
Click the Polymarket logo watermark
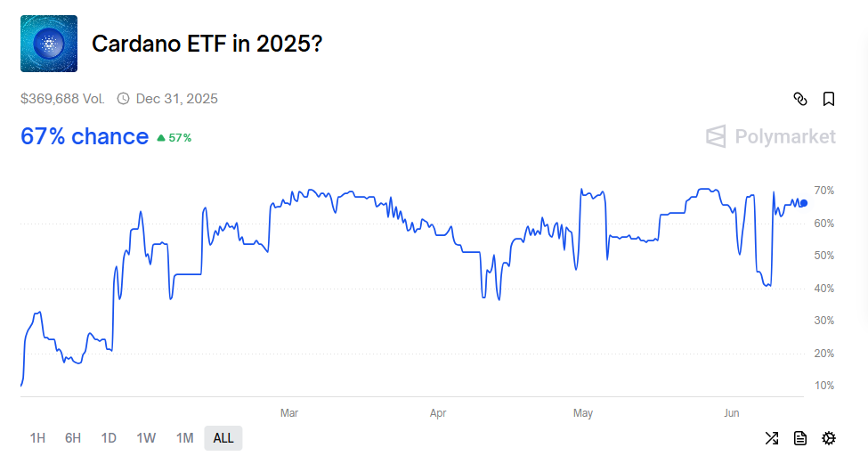tap(771, 136)
